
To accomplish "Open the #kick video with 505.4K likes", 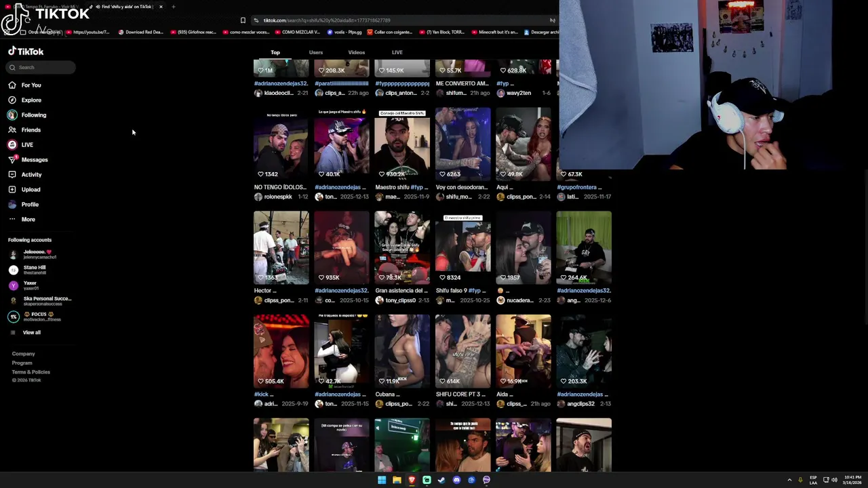I will point(281,350).
